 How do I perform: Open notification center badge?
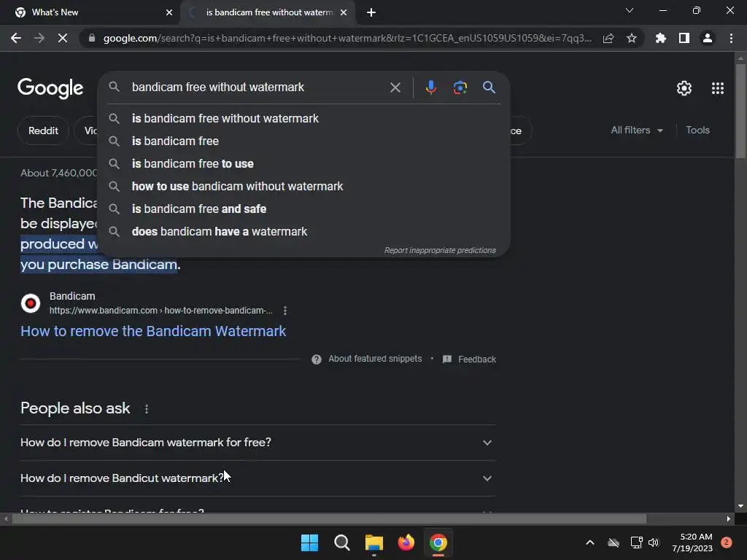(726, 542)
